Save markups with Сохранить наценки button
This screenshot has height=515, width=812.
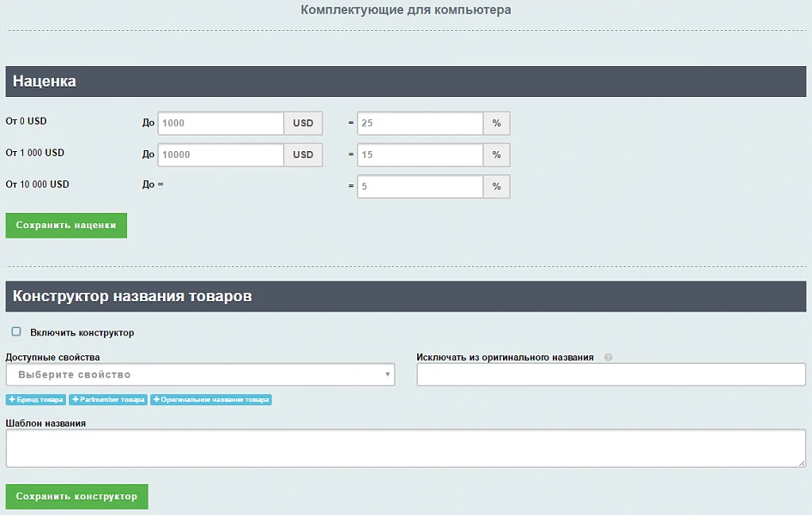(66, 226)
